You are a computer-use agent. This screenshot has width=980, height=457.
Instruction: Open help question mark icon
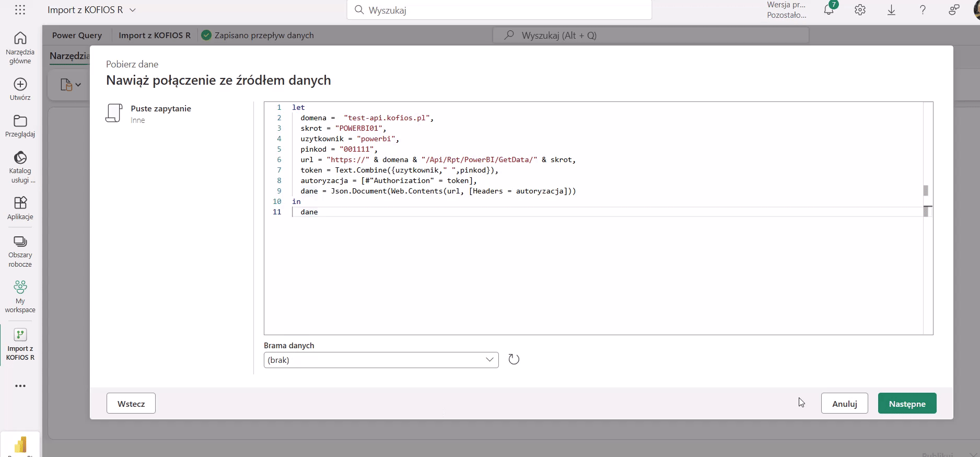coord(923,10)
